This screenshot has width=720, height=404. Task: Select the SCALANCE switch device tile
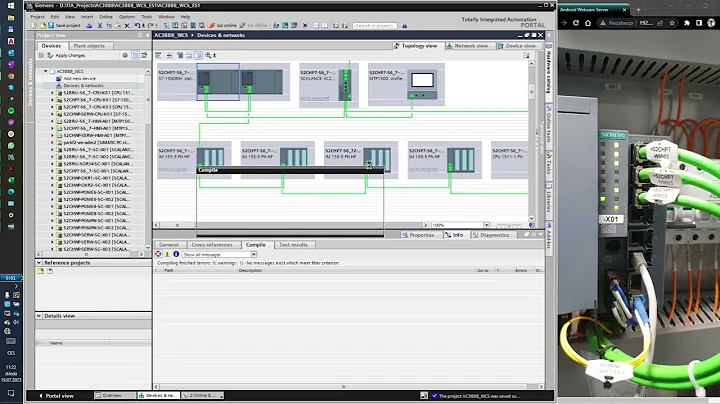[x=329, y=85]
